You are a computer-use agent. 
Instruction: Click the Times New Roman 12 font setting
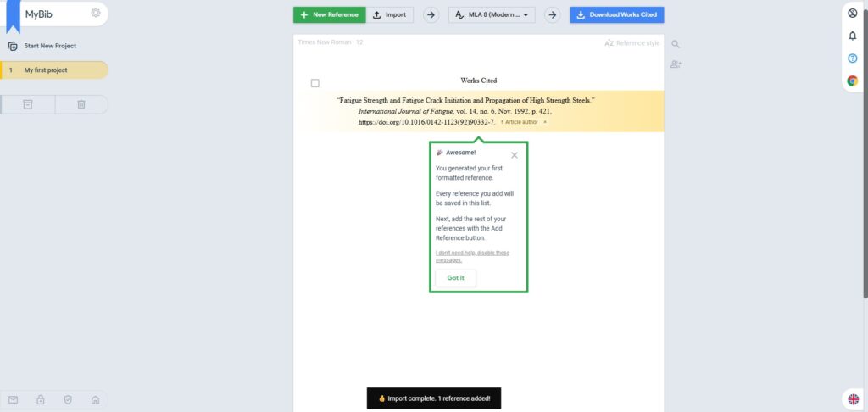point(331,42)
